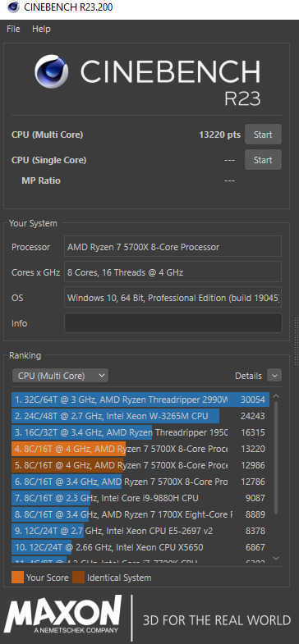This screenshot has width=299, height=644.
Task: Select the Cores x GHz field
Action: pyautogui.click(x=172, y=272)
